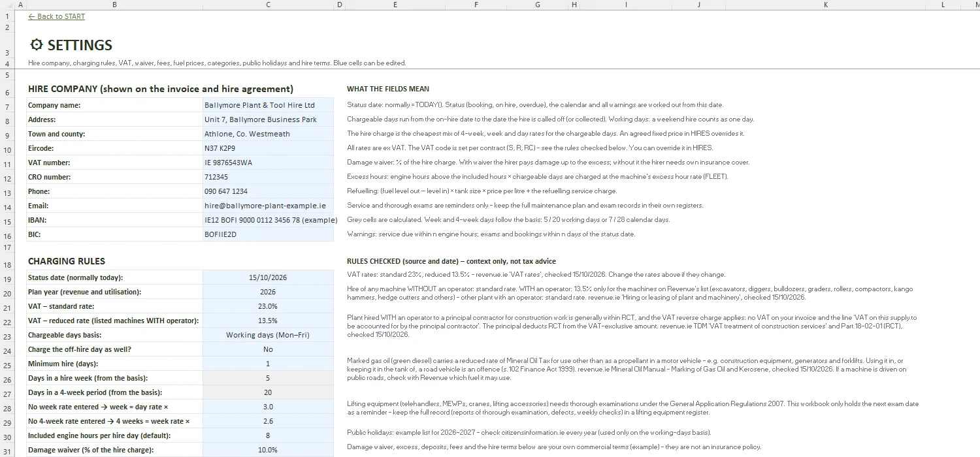Open the Charge the off-hire day No cell
This screenshot has height=457, width=980.
point(268,349)
